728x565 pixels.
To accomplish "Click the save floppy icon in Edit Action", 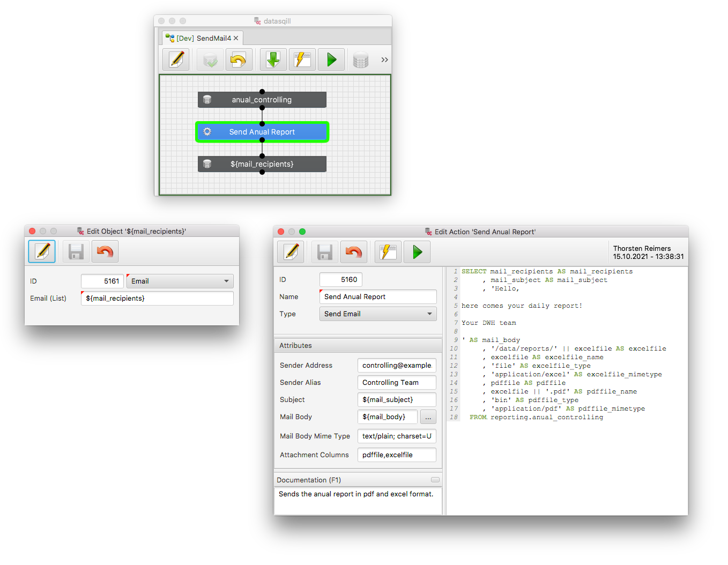I will tap(325, 252).
